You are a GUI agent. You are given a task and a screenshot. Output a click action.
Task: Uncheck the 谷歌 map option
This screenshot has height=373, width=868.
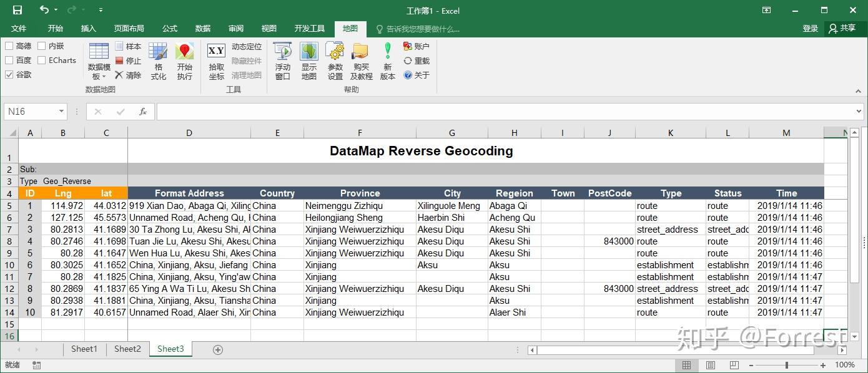coord(11,74)
